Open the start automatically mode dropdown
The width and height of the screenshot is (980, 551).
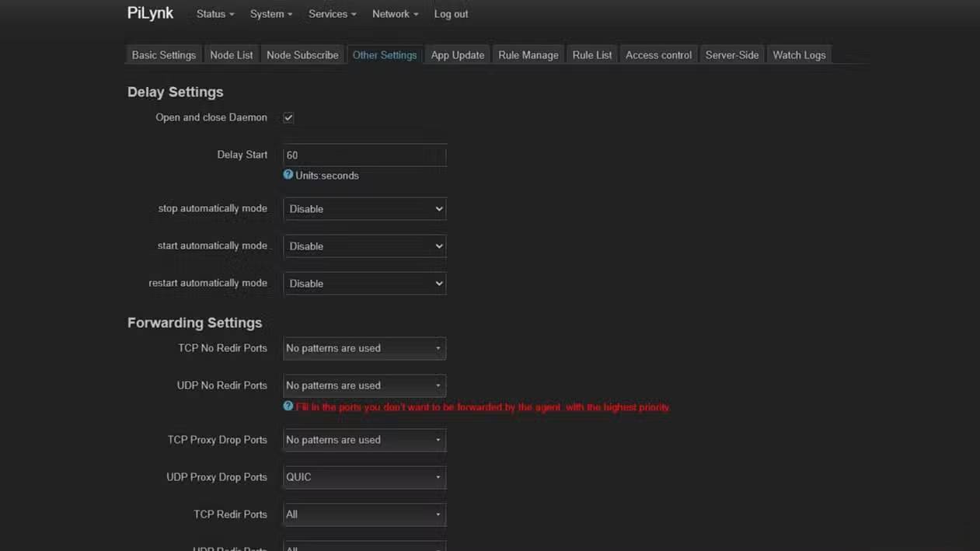coord(364,246)
